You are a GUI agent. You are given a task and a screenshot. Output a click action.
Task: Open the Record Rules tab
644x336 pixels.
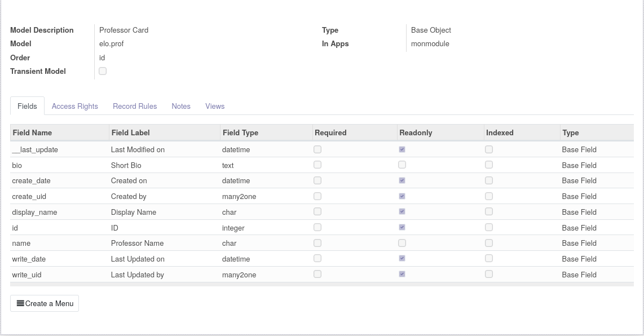(x=135, y=106)
